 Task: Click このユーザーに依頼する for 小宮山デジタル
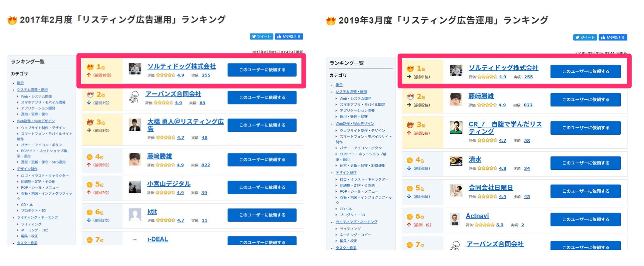262,187
